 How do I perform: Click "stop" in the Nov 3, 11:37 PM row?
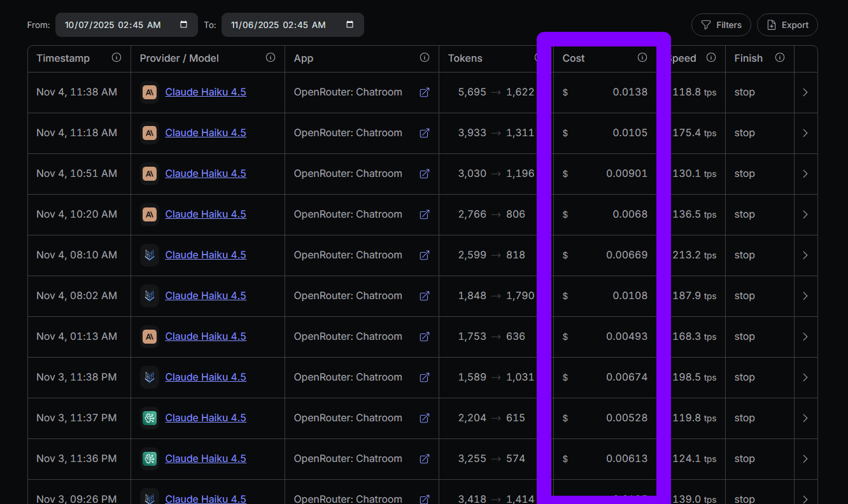[x=745, y=418]
